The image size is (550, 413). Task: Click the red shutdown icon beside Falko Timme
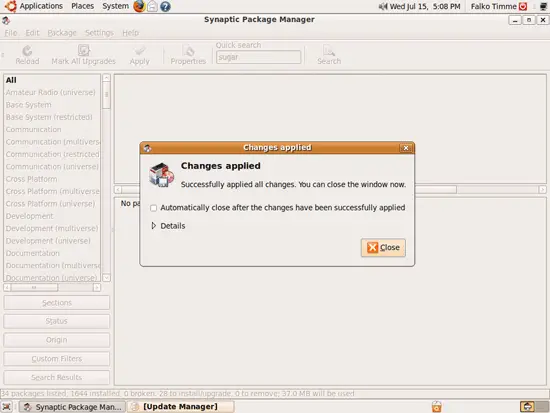[523, 6]
